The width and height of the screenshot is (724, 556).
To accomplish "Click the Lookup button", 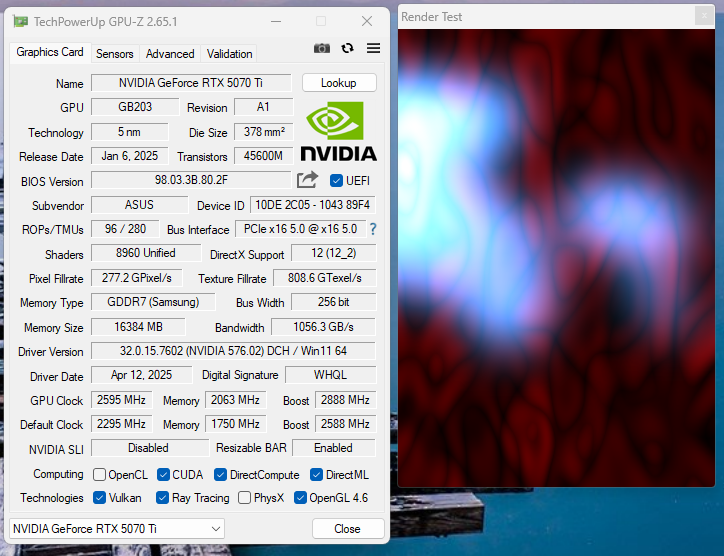I will [x=339, y=83].
